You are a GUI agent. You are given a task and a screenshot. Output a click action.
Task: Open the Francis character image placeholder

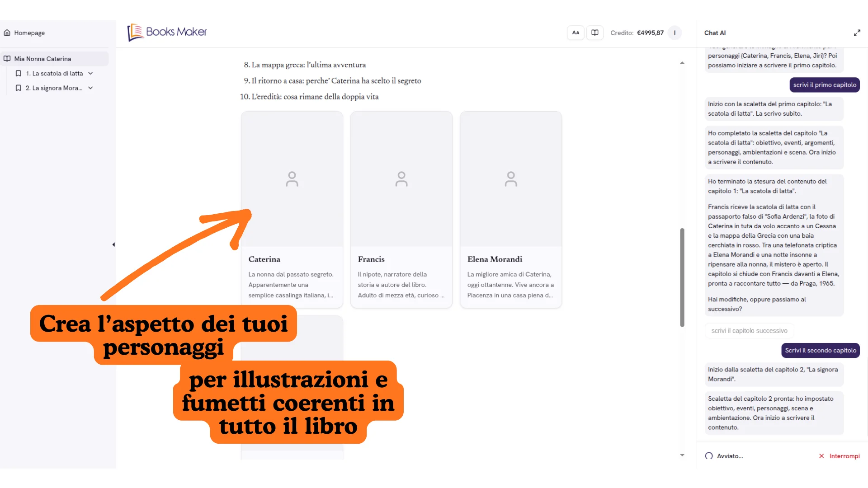(401, 179)
